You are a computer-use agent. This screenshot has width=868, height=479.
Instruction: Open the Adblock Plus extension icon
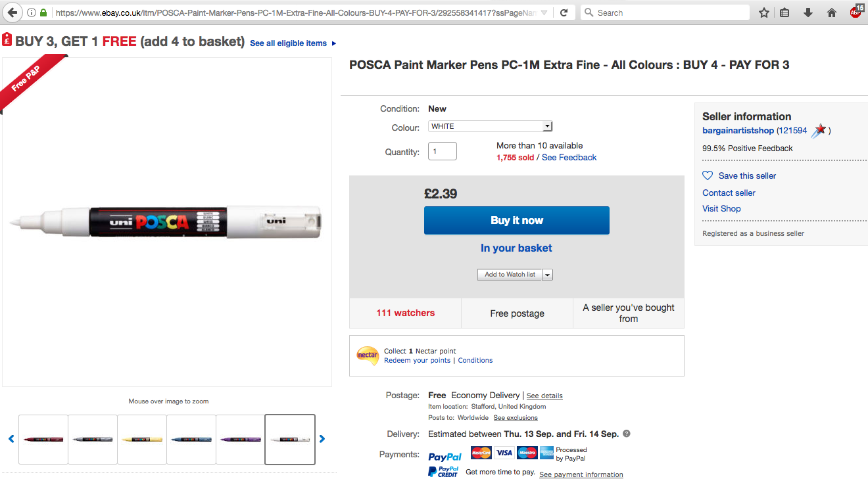coord(856,11)
